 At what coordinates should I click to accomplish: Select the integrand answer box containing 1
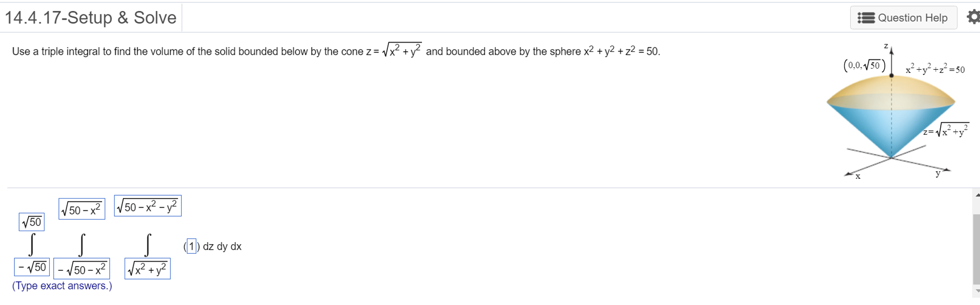191,246
